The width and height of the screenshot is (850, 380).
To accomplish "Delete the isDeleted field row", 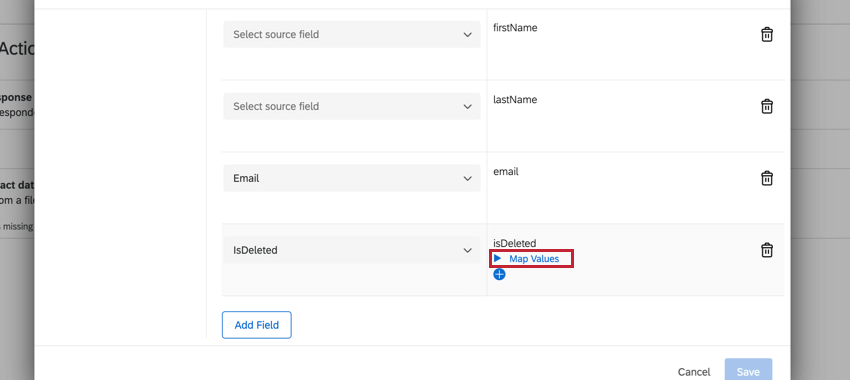I will [x=767, y=250].
